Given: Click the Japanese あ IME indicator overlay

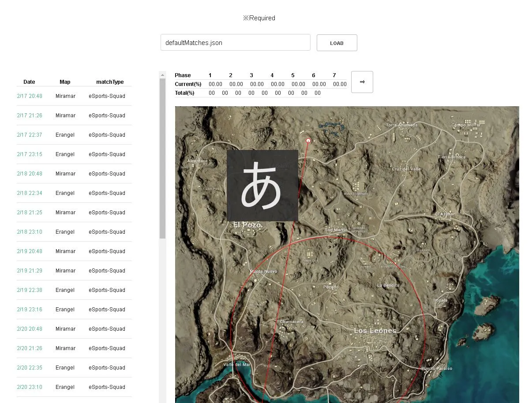Looking at the screenshot, I should tap(262, 186).
